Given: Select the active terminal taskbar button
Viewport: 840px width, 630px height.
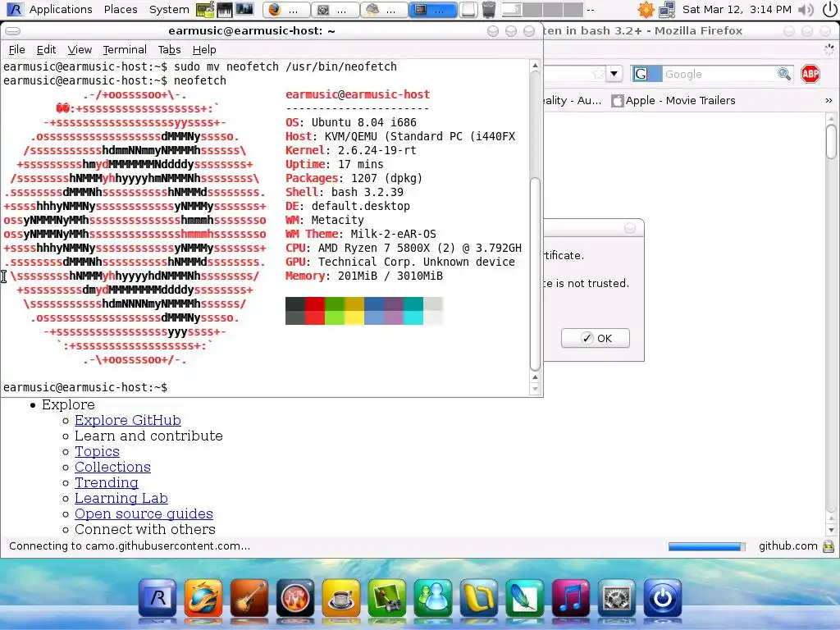Looking at the screenshot, I should (433, 10).
